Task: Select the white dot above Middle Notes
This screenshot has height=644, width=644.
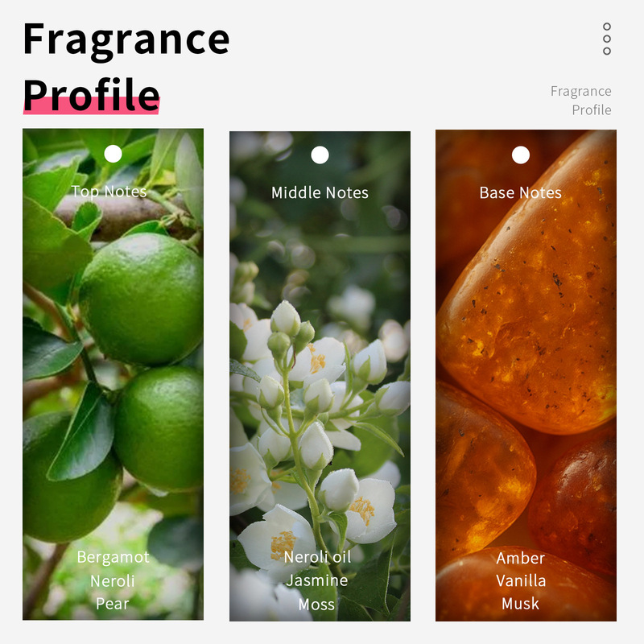Action: (320, 155)
